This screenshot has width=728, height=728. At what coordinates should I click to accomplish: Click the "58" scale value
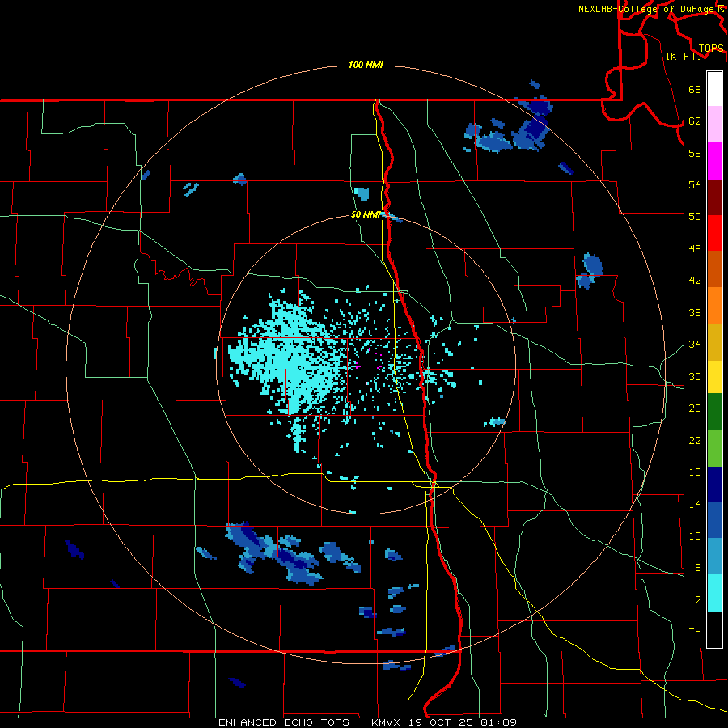click(695, 153)
